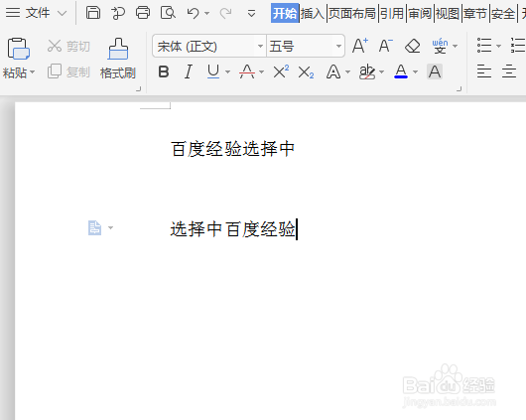The height and width of the screenshot is (420, 526).
Task: Toggle superscript formatting
Action: pyautogui.click(x=281, y=71)
